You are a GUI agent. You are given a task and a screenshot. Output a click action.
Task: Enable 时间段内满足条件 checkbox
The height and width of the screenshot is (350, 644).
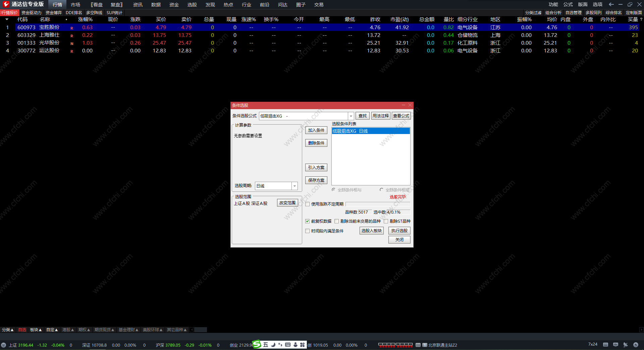click(308, 231)
